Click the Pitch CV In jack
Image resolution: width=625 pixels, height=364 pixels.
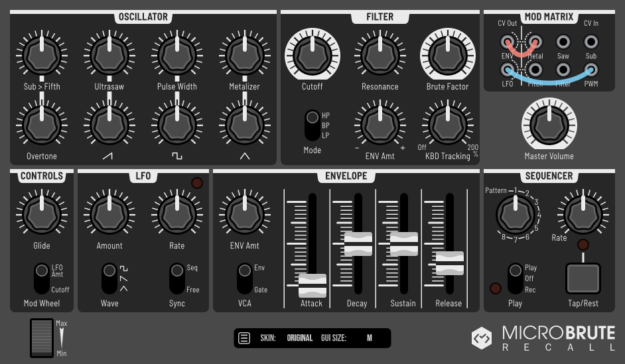pyautogui.click(x=535, y=70)
